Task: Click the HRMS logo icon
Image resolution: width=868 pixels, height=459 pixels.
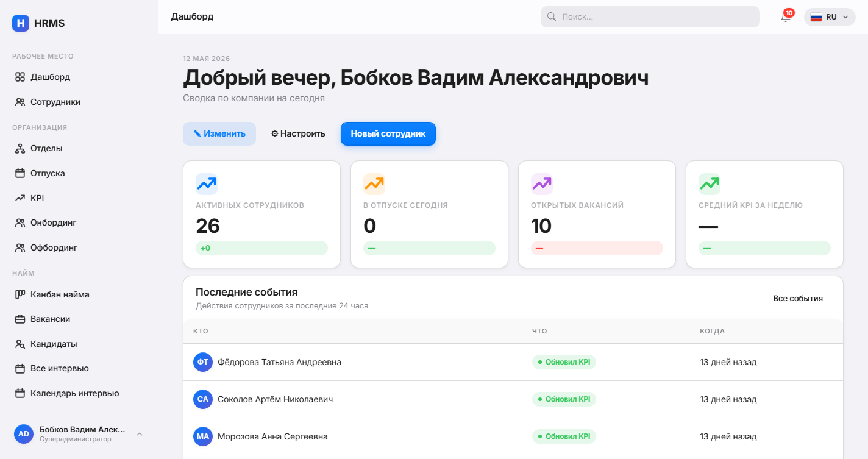Action: tap(21, 23)
